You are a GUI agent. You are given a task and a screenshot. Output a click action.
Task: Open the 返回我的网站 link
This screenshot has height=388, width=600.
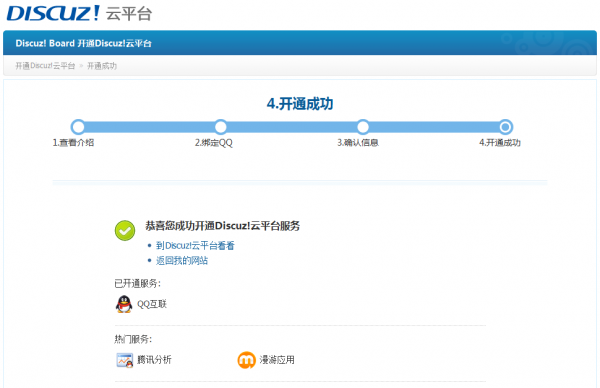point(182,261)
